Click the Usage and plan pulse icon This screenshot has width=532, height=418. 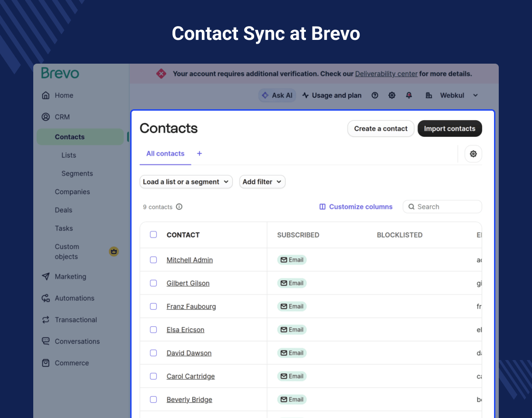tap(305, 95)
